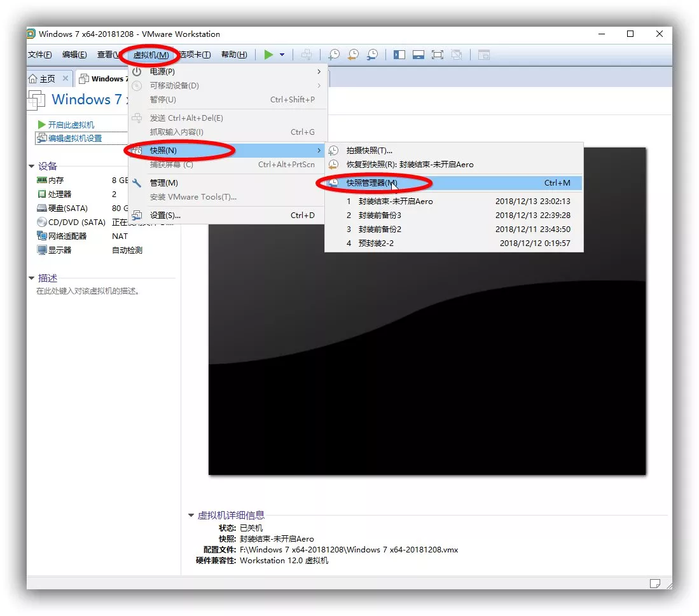Viewport: 699px width, 616px height.
Task: Open the 文件(F) menu
Action: tap(39, 54)
